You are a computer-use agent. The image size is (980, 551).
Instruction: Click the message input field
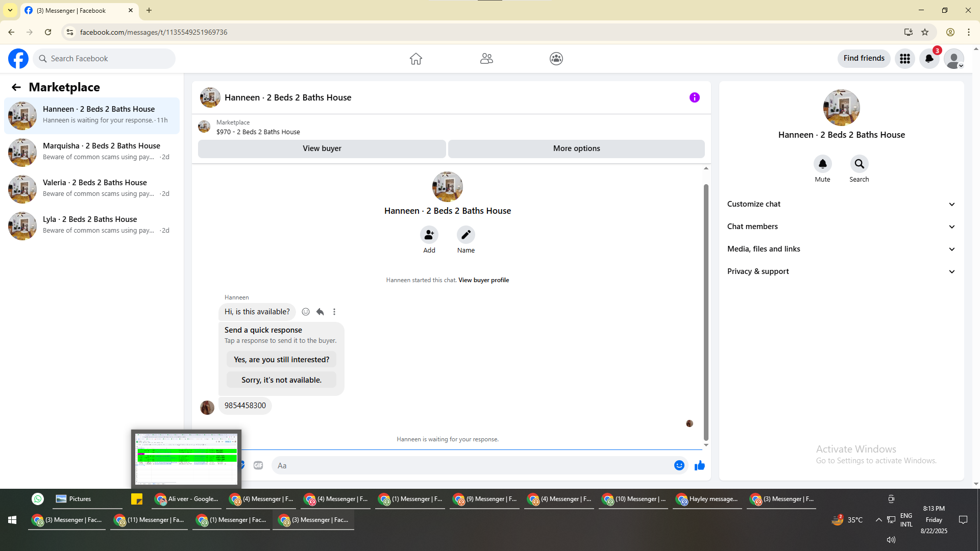[x=470, y=465]
